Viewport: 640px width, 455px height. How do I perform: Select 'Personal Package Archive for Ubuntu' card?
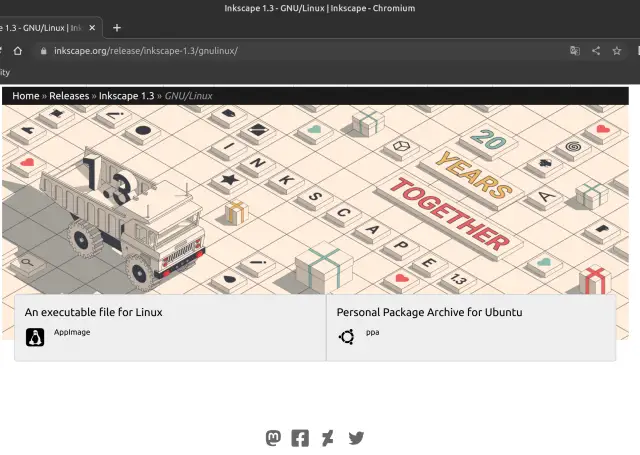pos(471,328)
